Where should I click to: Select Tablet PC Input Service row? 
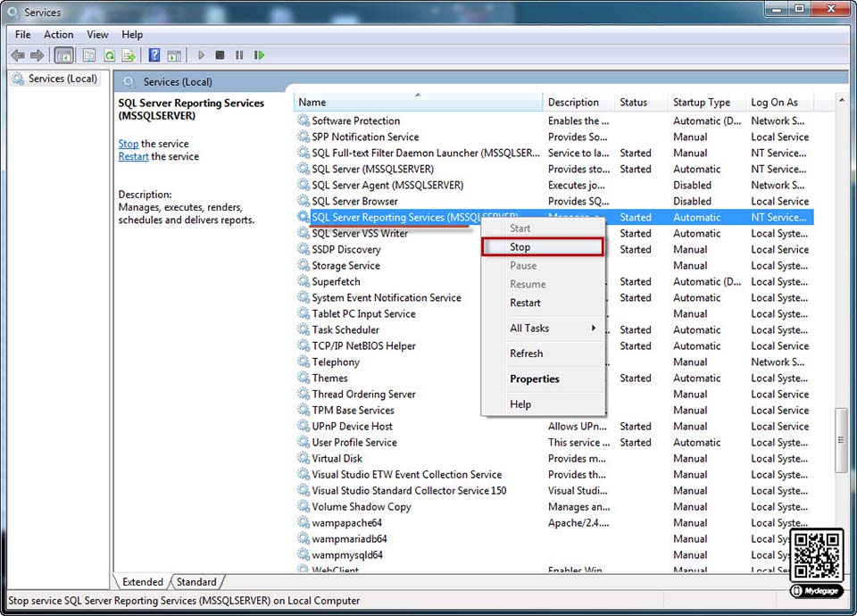pyautogui.click(x=553, y=313)
